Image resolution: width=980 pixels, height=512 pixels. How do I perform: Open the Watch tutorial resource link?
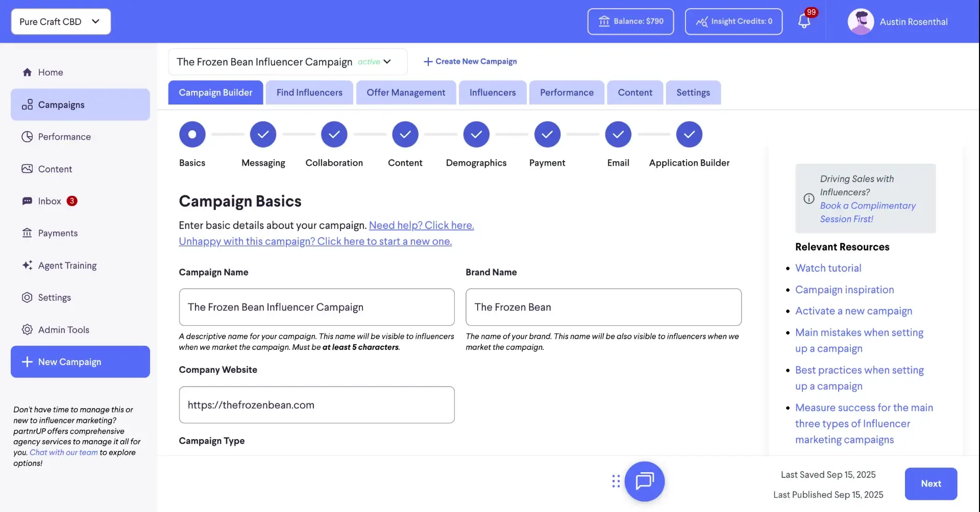coord(828,268)
